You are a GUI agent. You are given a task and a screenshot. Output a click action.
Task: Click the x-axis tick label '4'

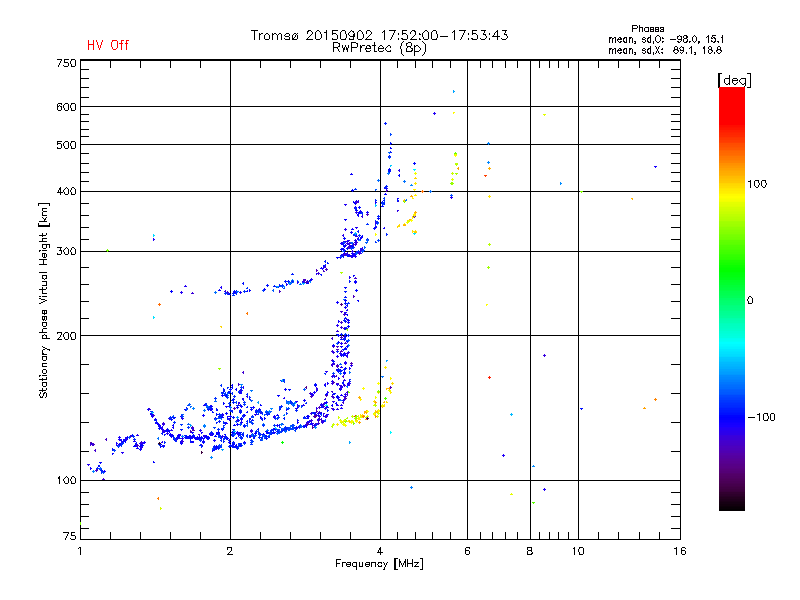(380, 551)
